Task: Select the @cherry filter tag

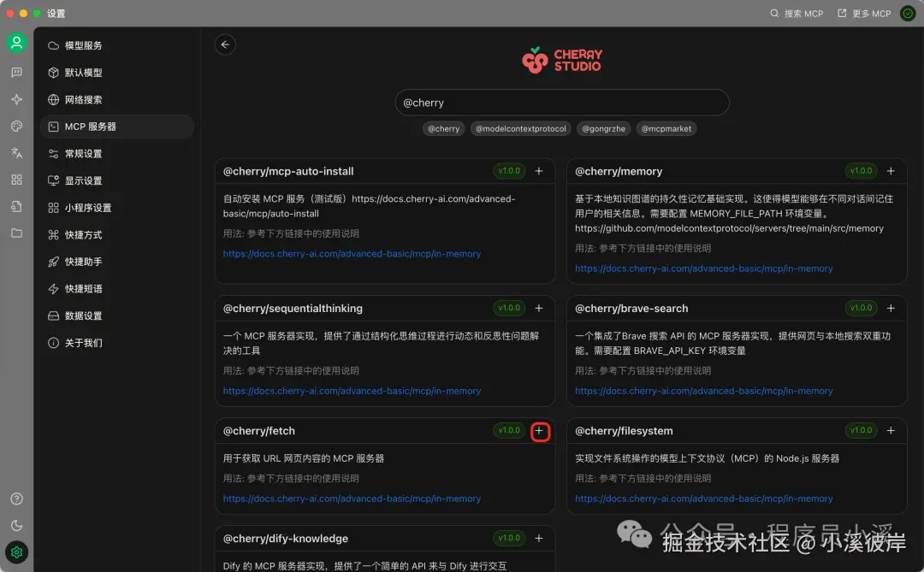Action: [x=444, y=128]
